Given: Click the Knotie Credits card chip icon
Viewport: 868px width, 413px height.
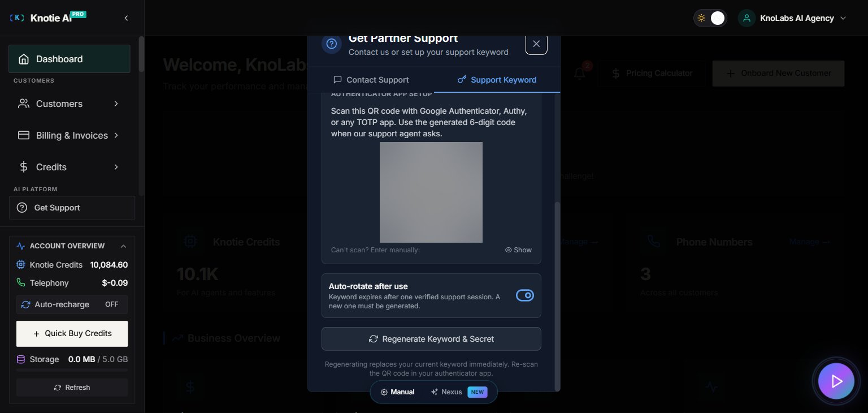Looking at the screenshot, I should pos(190,242).
